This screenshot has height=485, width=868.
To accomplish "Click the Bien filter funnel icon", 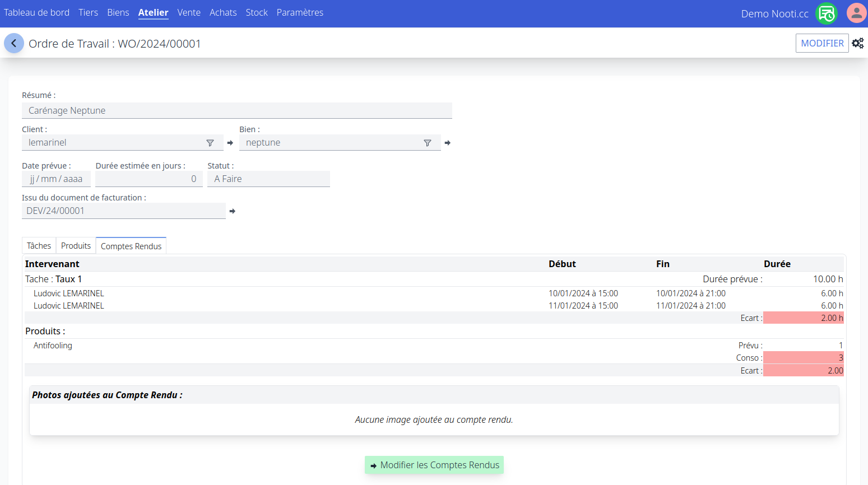I will 428,143.
